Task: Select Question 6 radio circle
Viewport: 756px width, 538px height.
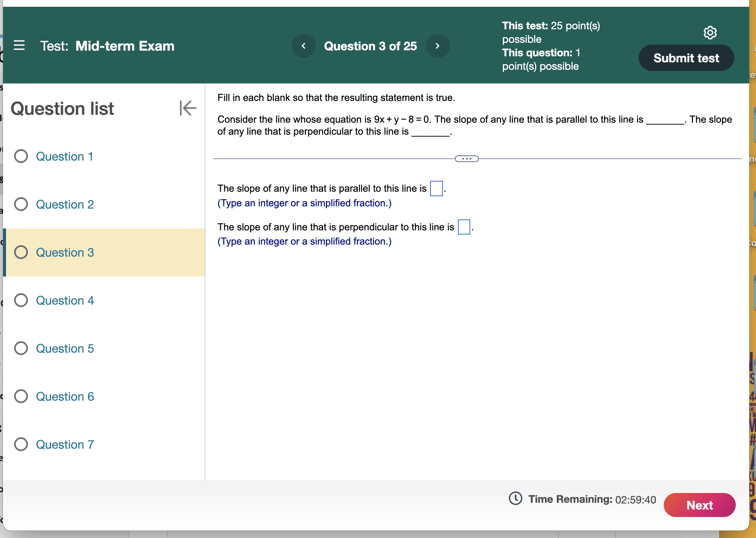Action: click(x=21, y=396)
